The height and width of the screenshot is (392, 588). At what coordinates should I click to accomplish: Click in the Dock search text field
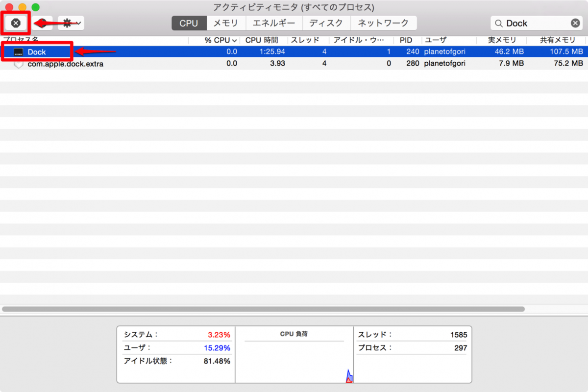click(x=534, y=23)
